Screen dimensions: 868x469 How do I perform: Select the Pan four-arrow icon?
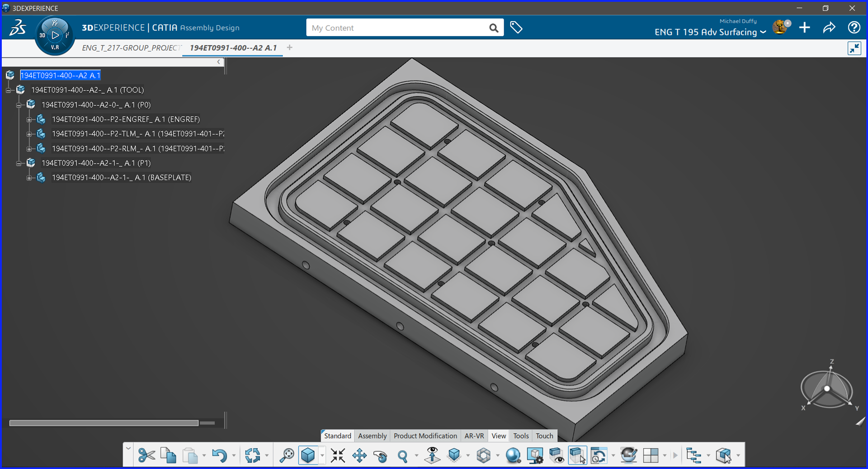(359, 455)
